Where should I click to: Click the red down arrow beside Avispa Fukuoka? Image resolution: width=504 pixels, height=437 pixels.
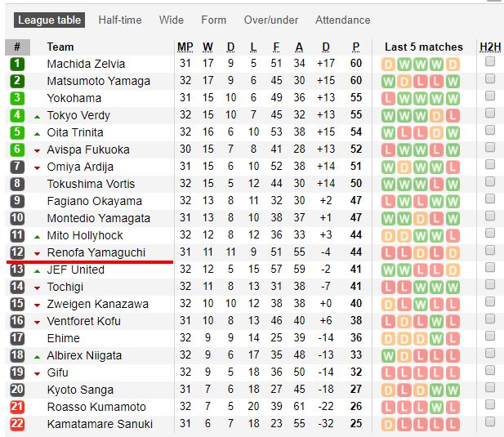click(37, 150)
